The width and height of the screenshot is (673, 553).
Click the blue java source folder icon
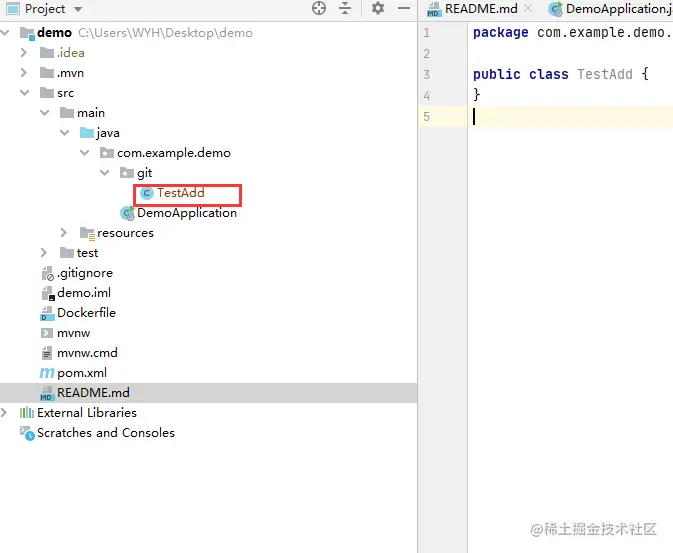tap(87, 133)
